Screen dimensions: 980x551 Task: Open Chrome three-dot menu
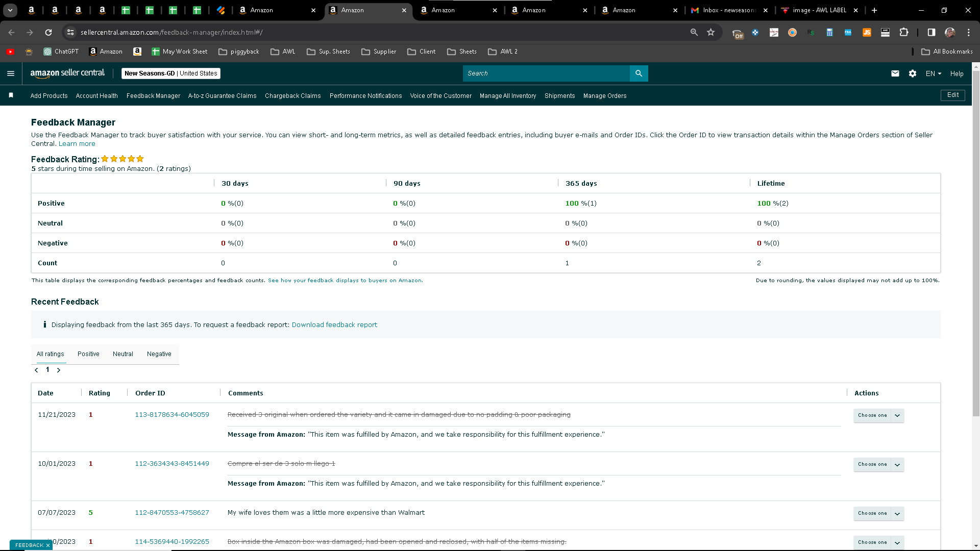[x=968, y=32]
